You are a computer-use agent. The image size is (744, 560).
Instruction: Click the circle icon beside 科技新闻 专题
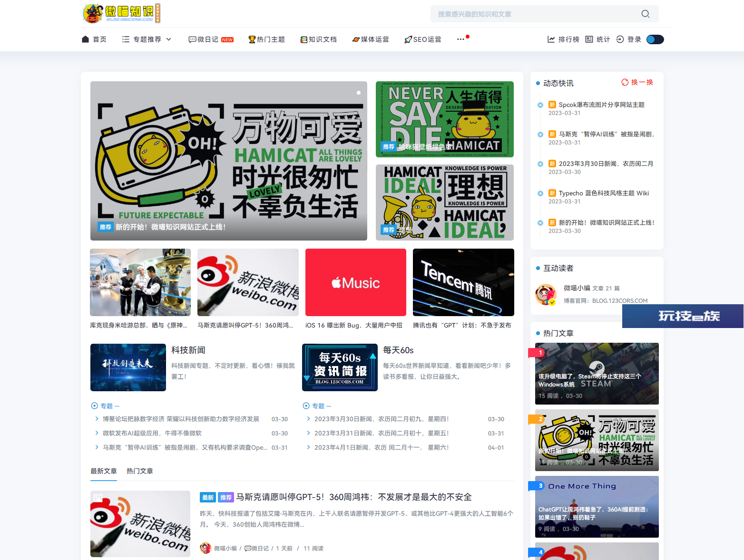click(94, 406)
